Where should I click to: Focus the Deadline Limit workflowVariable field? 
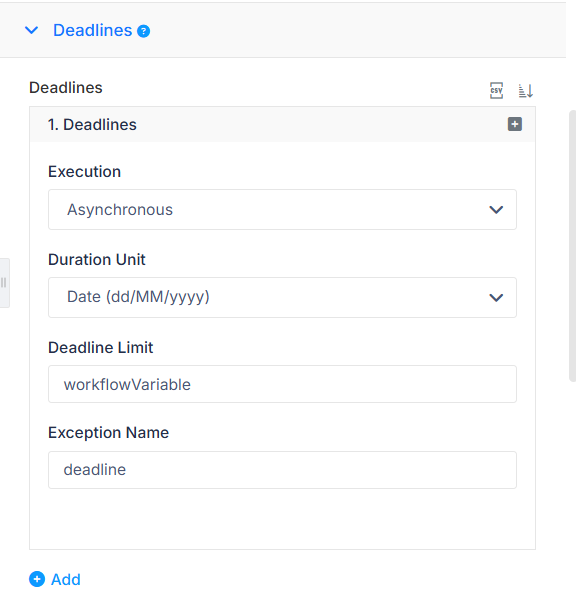(282, 384)
